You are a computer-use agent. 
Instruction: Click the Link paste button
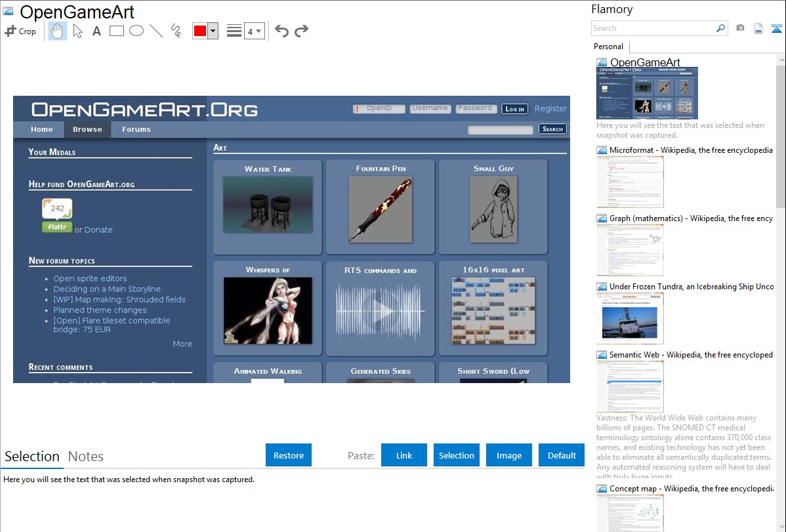click(x=404, y=455)
